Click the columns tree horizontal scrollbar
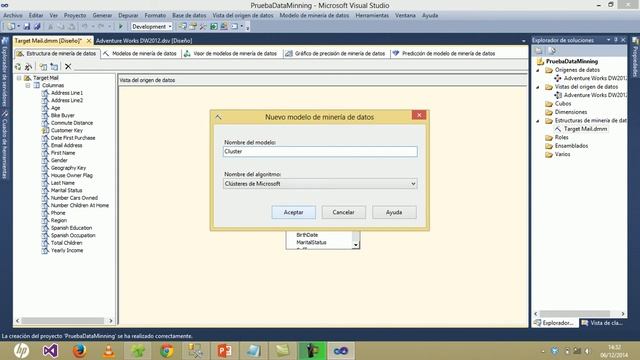This screenshot has height=360, width=640. (x=64, y=321)
